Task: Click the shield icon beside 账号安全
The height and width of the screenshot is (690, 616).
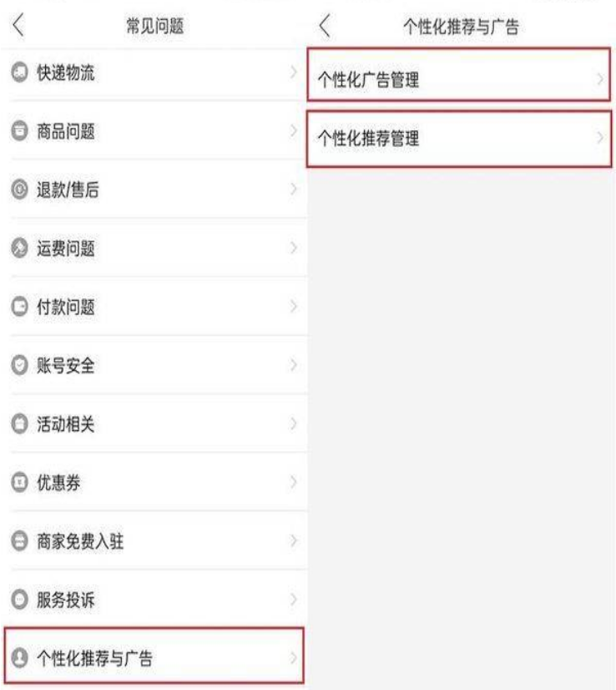Action: (x=19, y=365)
